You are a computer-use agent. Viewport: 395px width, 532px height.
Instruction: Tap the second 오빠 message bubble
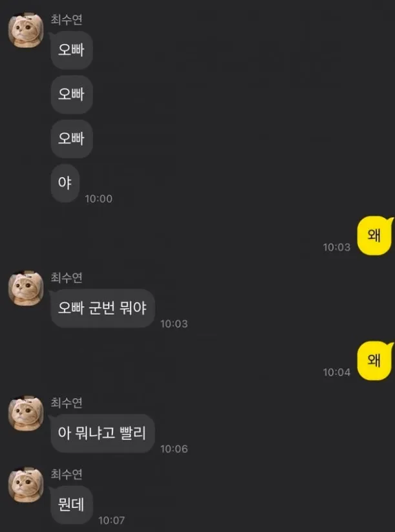coord(71,94)
